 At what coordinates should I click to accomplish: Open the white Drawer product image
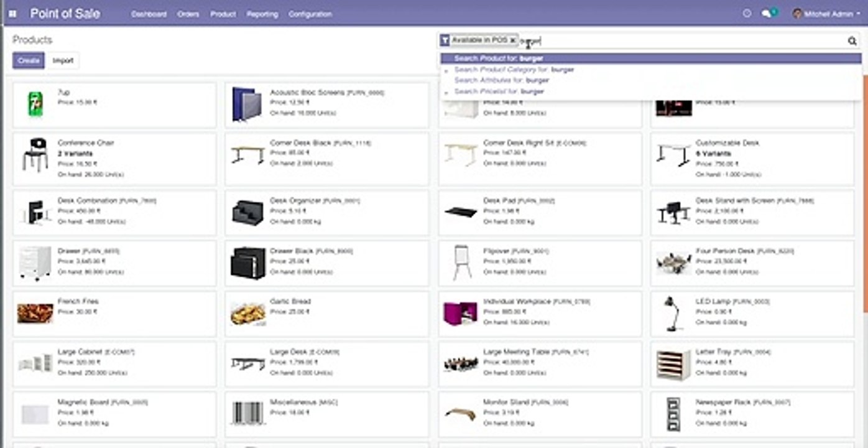coord(35,263)
